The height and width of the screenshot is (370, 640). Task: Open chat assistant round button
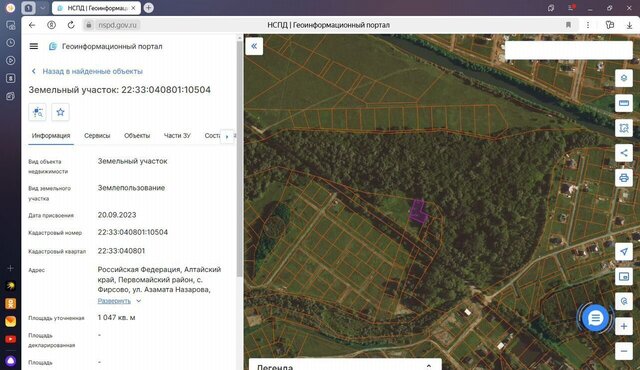coord(595,318)
